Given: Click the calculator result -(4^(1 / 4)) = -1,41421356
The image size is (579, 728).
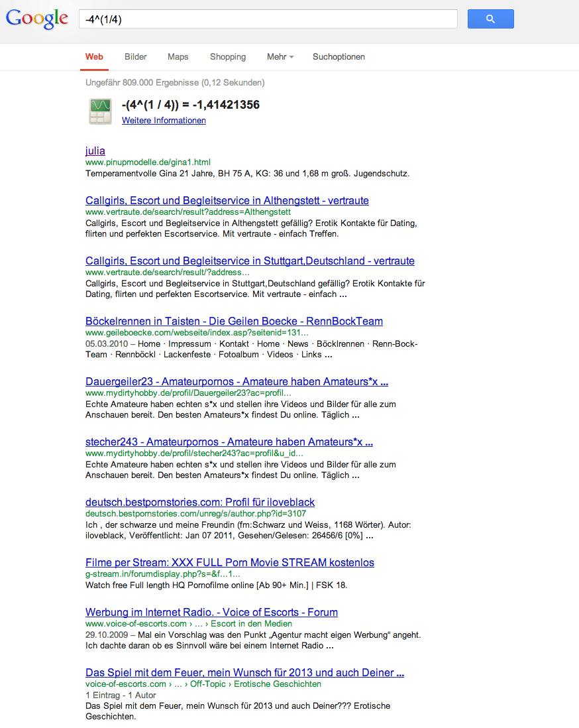Looking at the screenshot, I should click(191, 105).
